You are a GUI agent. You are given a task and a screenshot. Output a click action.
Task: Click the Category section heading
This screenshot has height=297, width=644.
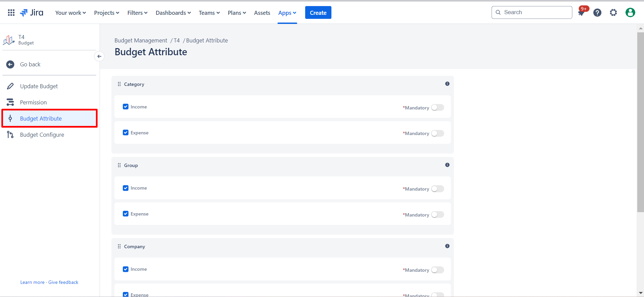134,84
